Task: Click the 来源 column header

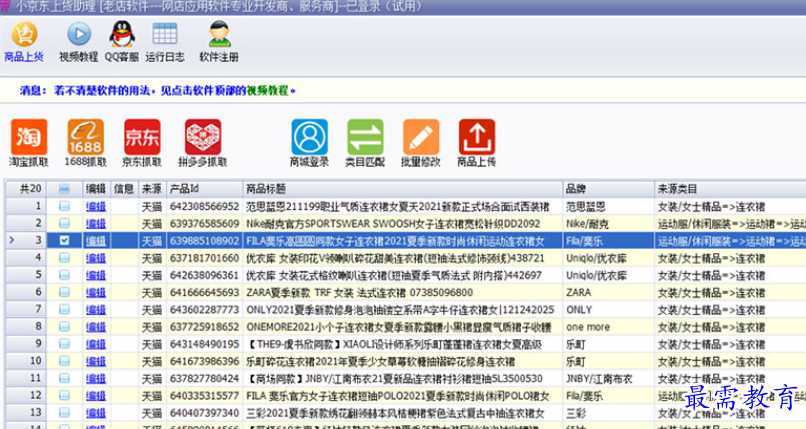Action: (152, 189)
